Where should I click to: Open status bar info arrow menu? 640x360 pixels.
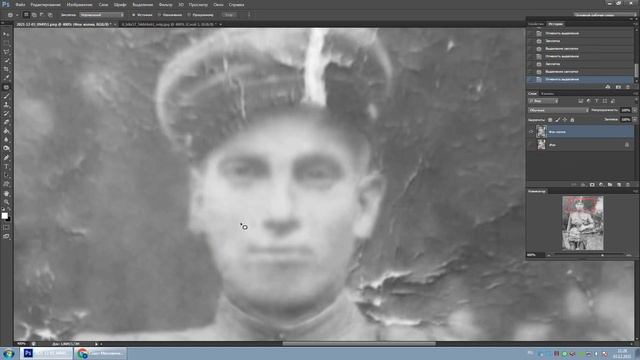(96, 344)
